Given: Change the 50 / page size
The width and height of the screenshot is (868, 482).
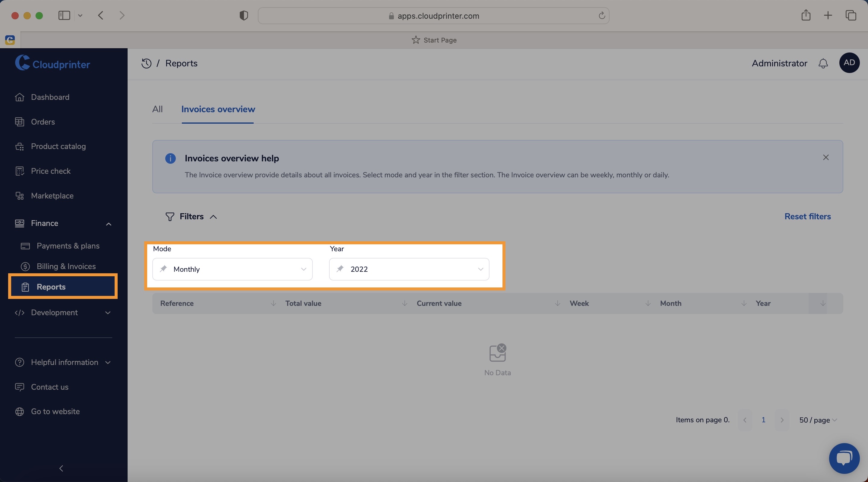Looking at the screenshot, I should pyautogui.click(x=818, y=420).
